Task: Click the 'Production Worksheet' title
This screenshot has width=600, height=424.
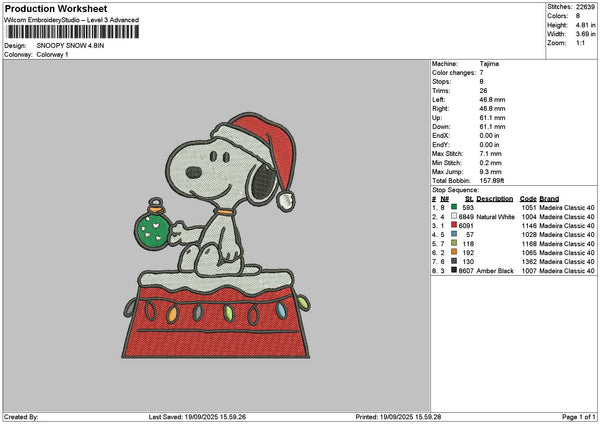Action: click(x=56, y=8)
